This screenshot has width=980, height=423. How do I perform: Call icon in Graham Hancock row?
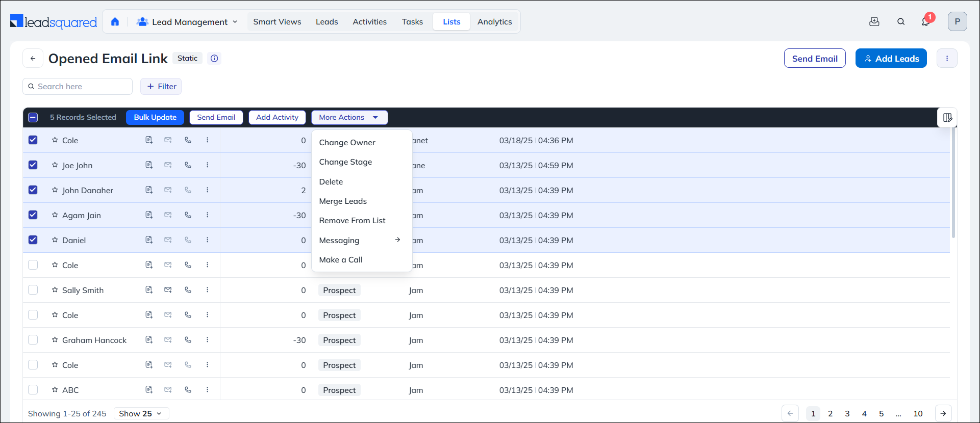188,340
